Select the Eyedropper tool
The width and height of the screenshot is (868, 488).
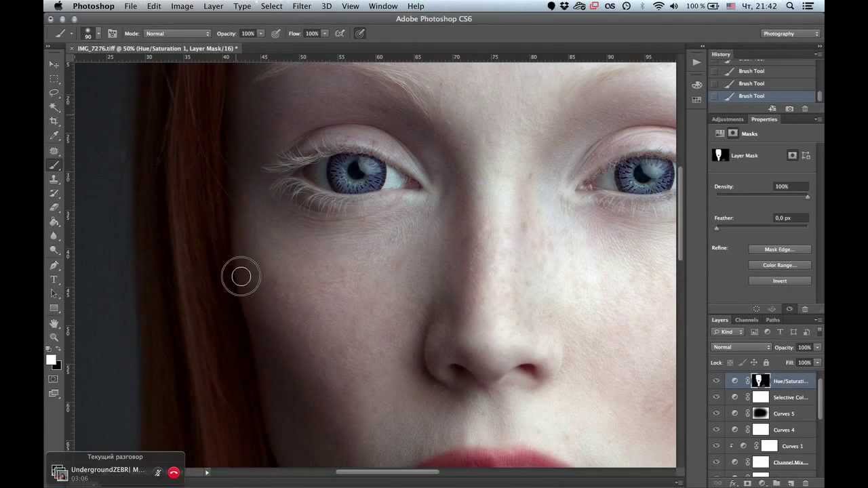[x=54, y=136]
